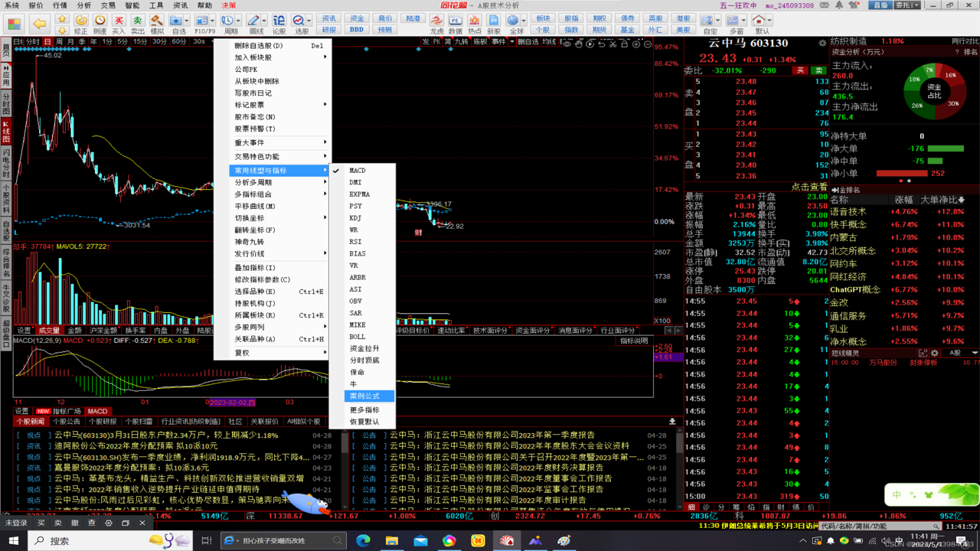Image resolution: width=980 pixels, height=551 pixels.
Task: Click the 直播 live broadcast button
Action: [879, 5]
